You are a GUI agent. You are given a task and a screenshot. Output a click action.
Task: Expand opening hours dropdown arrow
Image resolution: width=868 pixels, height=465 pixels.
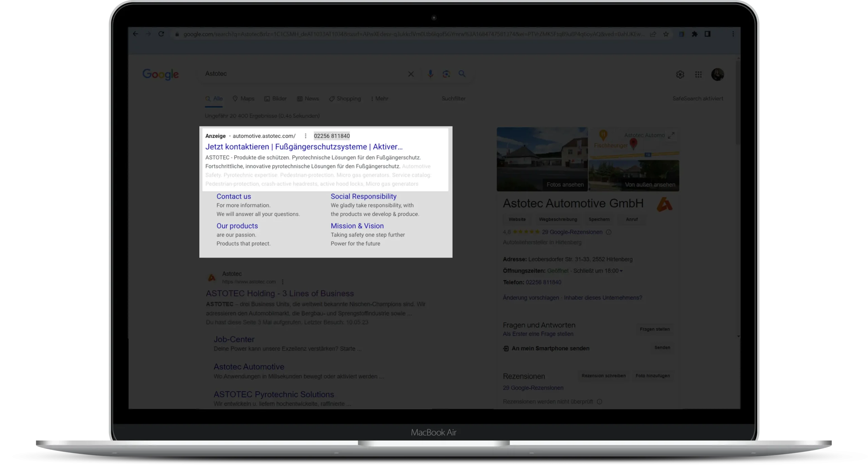coord(621,271)
